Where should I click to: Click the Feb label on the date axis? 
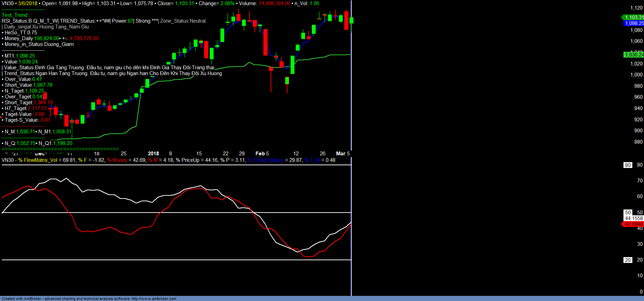coord(260,154)
